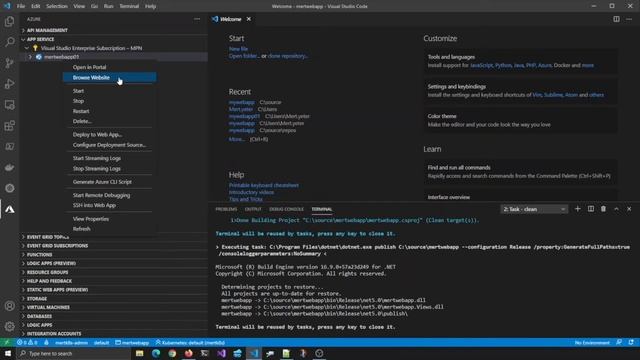Click the New file link
The image size is (640, 360).
pyautogui.click(x=238, y=49)
